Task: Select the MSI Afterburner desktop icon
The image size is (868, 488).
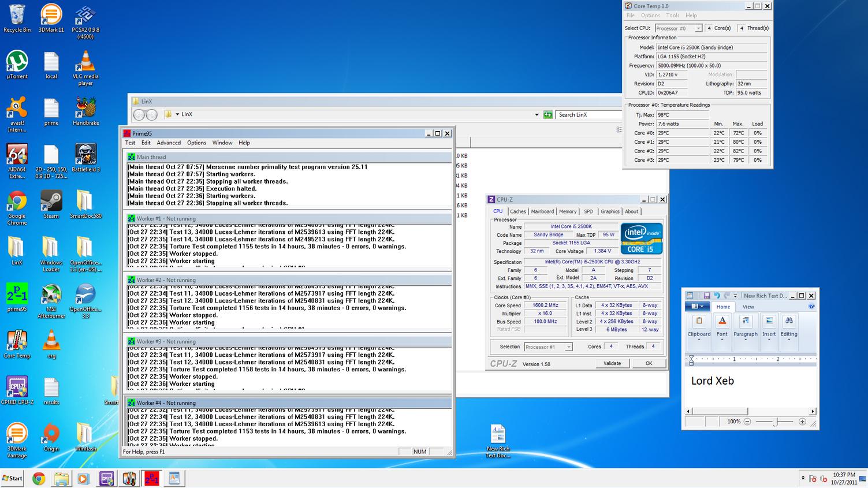Action: click(x=51, y=301)
